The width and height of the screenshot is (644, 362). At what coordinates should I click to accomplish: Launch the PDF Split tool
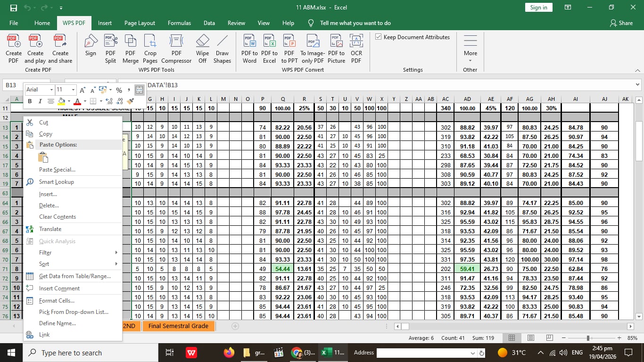click(110, 49)
